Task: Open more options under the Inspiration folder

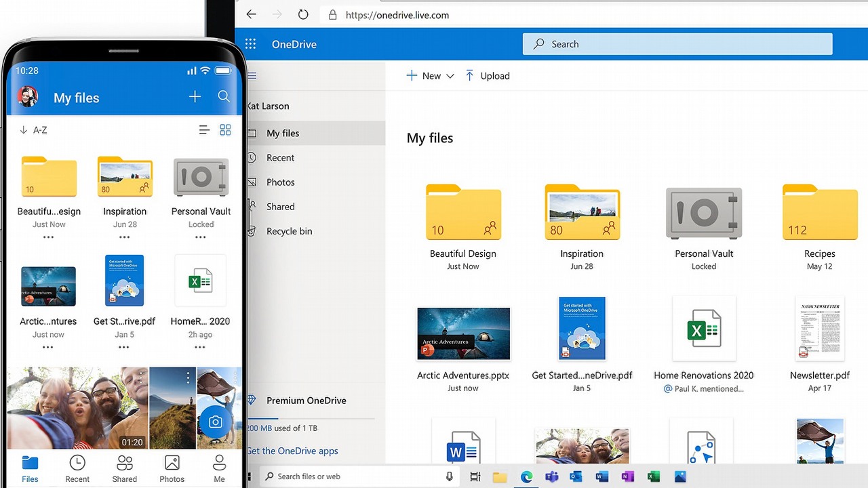Action: (124, 237)
